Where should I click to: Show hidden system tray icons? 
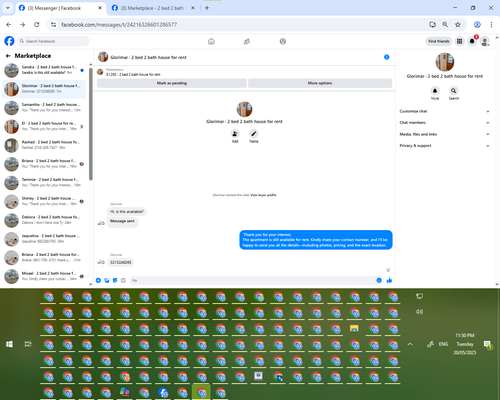[x=410, y=344]
